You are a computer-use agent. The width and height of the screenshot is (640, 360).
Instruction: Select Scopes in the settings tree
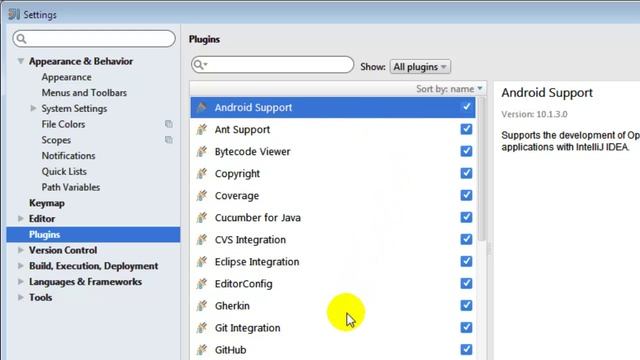[x=56, y=140]
